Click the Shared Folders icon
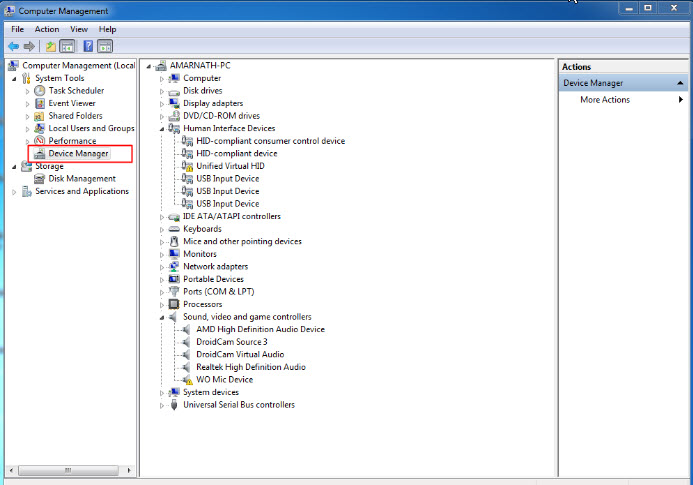 (x=39, y=116)
